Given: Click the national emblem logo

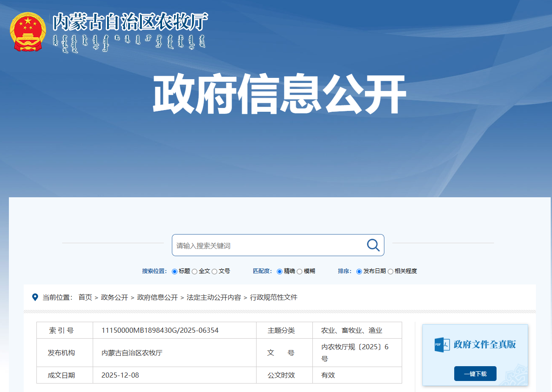Looking at the screenshot, I should pyautogui.click(x=28, y=32).
